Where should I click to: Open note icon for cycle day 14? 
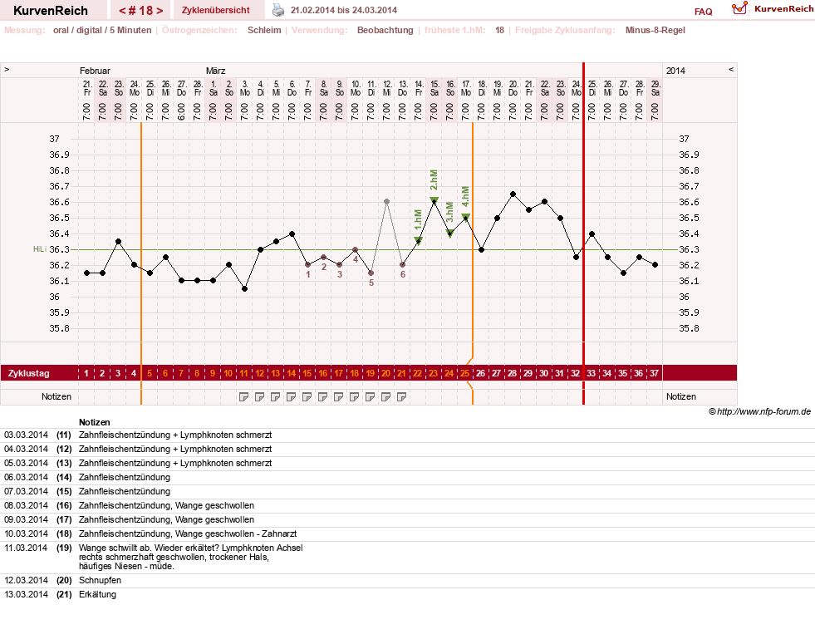click(x=291, y=397)
